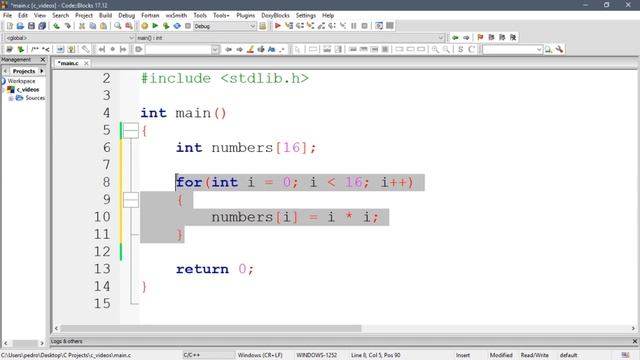This screenshot has height=360, width=640.
Task: Click the green Jump back arrow
Action: pos(455,38)
